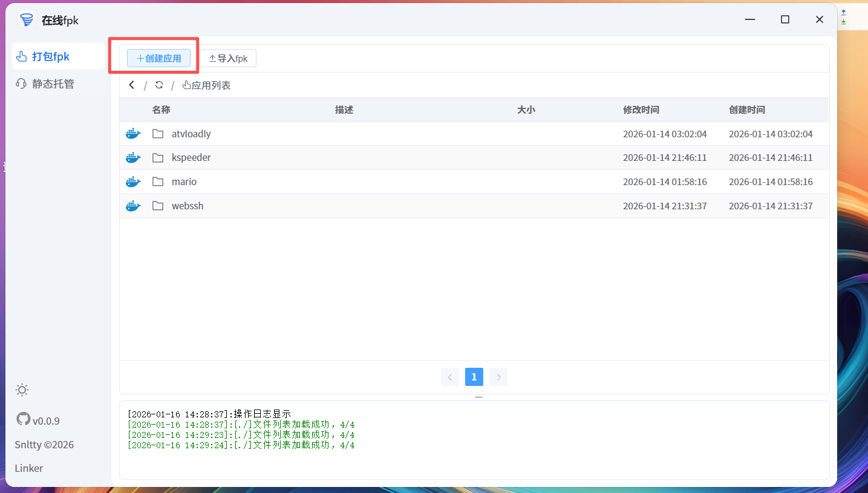Click the folder icon for mario
The image size is (868, 493).
[158, 182]
